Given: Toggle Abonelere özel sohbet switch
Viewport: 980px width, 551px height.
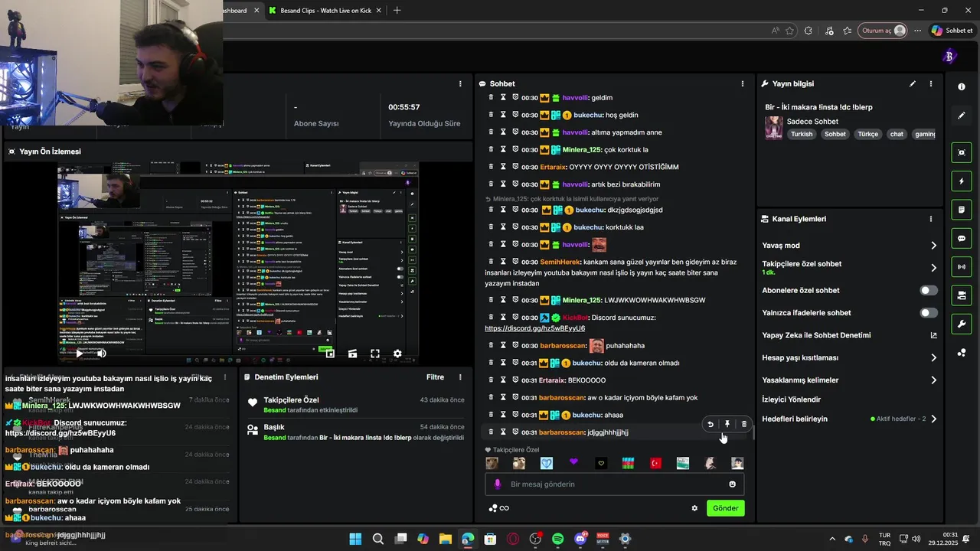Looking at the screenshot, I should click(x=929, y=291).
